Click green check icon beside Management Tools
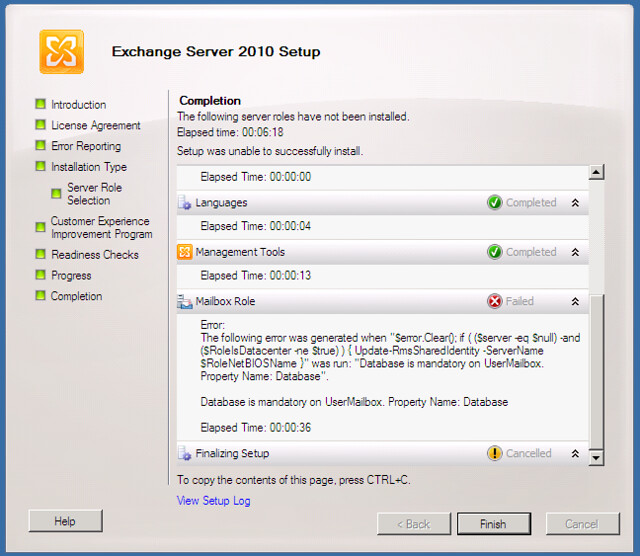Viewport: 640px width, 556px height. point(494,252)
